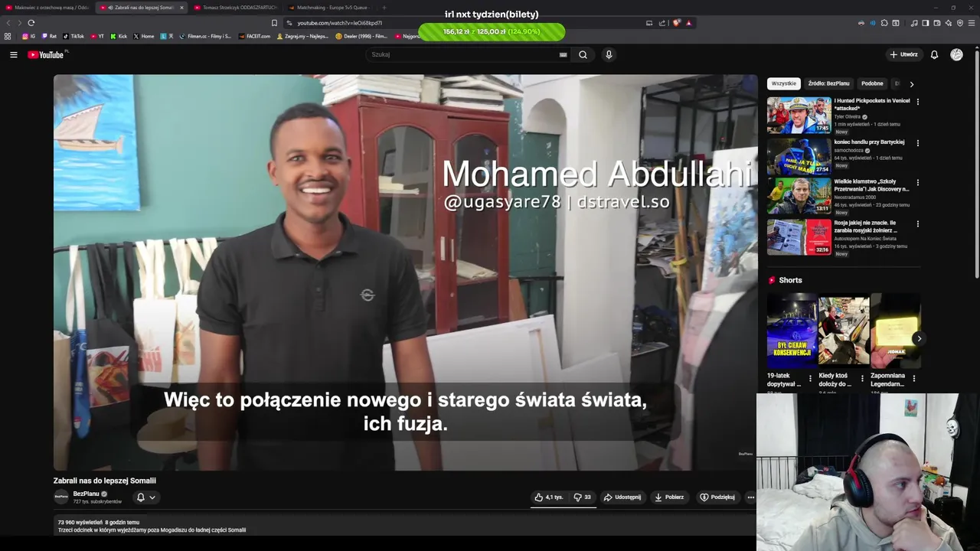Screen dimensions: 980x551
Task: Open the browser sidebar panel icon
Action: pyautogui.click(x=925, y=23)
